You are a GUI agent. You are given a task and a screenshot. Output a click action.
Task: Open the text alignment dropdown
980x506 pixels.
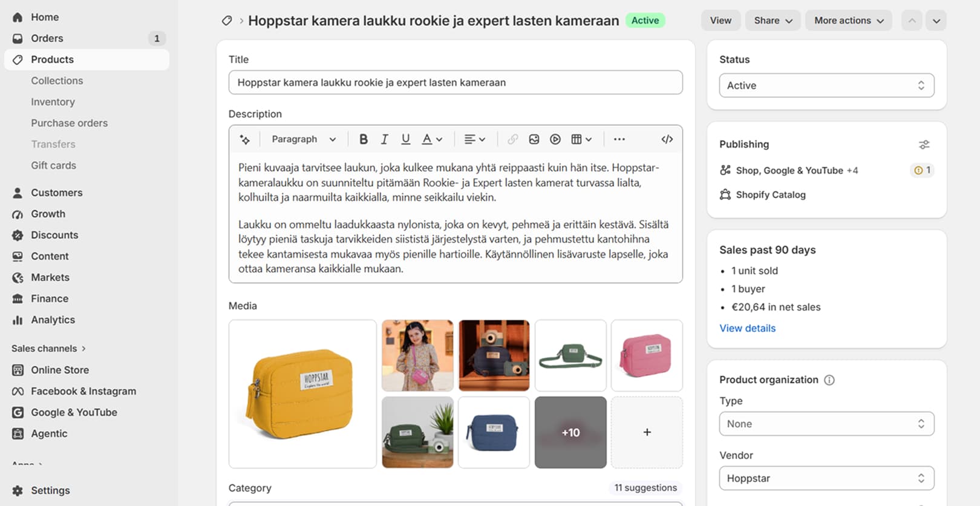tap(474, 139)
